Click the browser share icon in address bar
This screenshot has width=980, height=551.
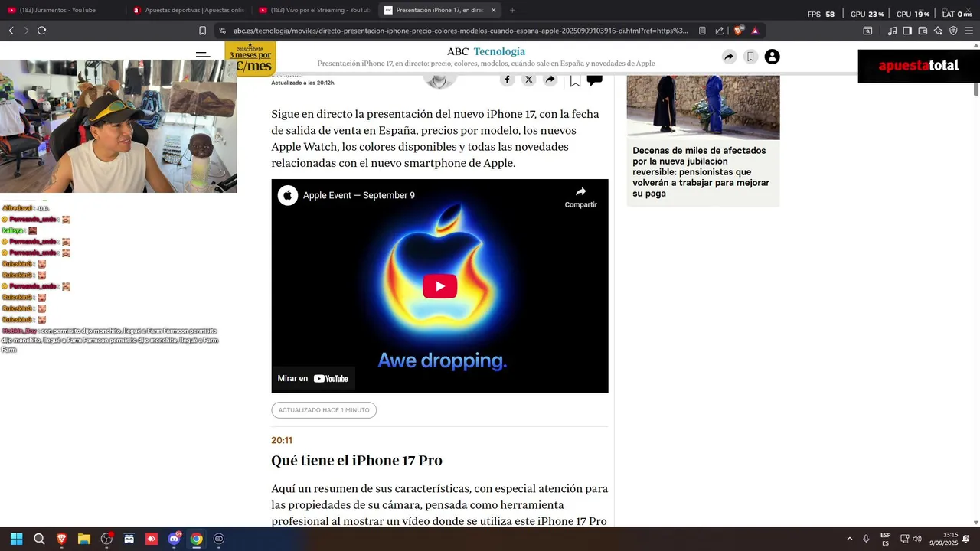720,31
